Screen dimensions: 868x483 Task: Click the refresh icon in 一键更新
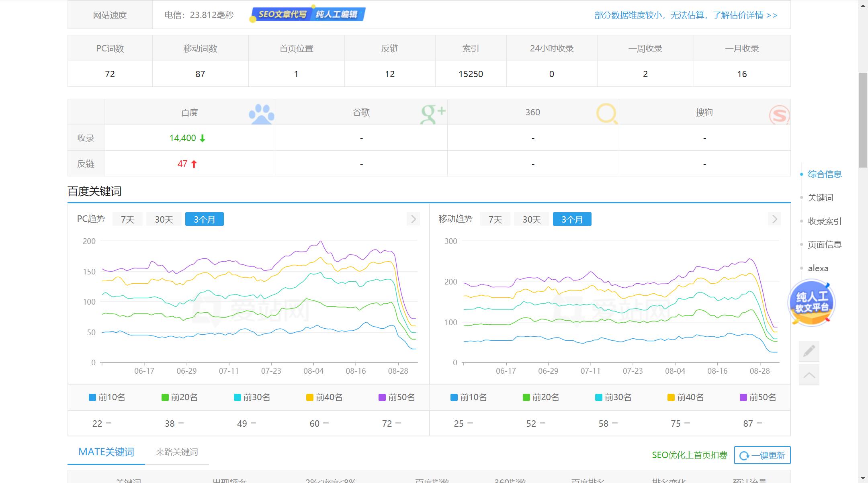click(x=744, y=456)
